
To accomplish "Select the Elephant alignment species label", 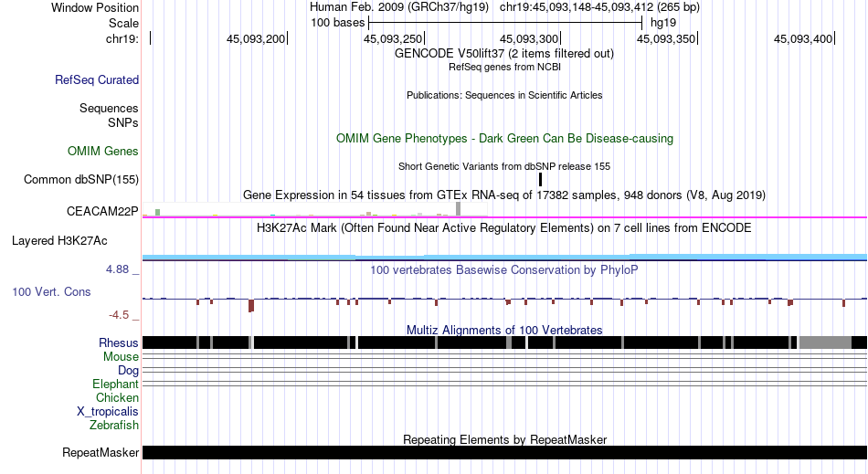I will pyautogui.click(x=115, y=384).
